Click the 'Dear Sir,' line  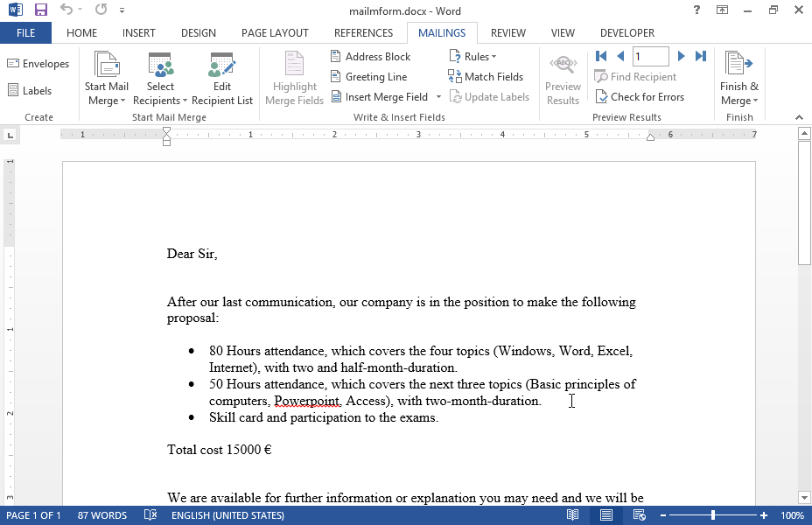192,254
